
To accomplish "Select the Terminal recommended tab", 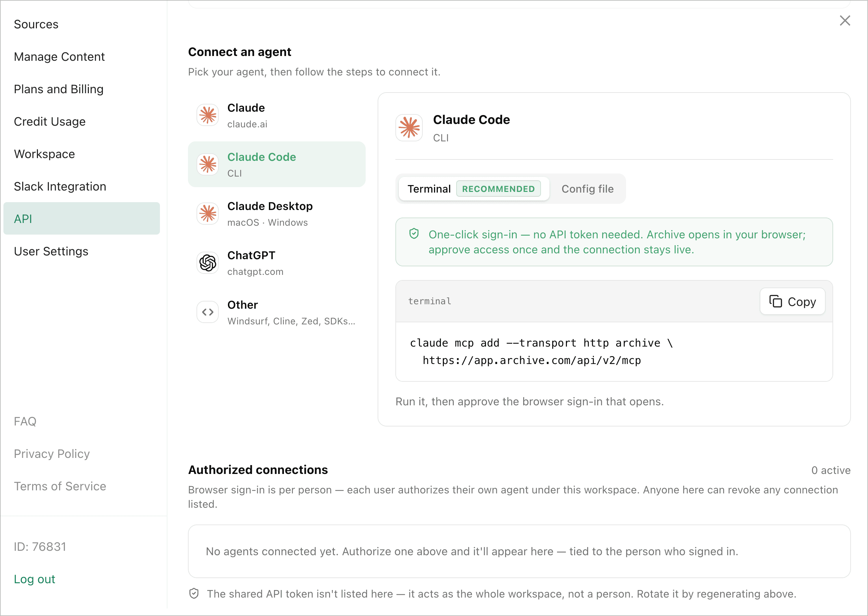I will point(474,189).
